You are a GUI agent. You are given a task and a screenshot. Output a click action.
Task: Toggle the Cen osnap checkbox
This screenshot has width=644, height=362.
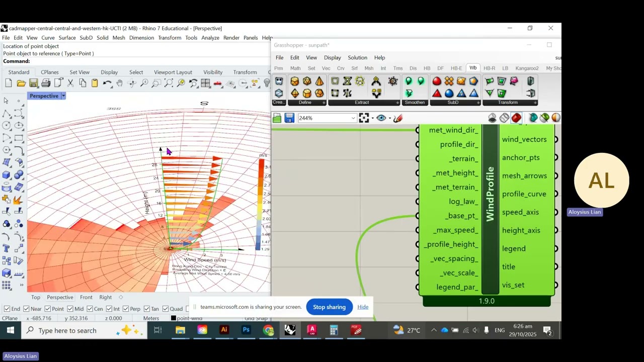89,309
